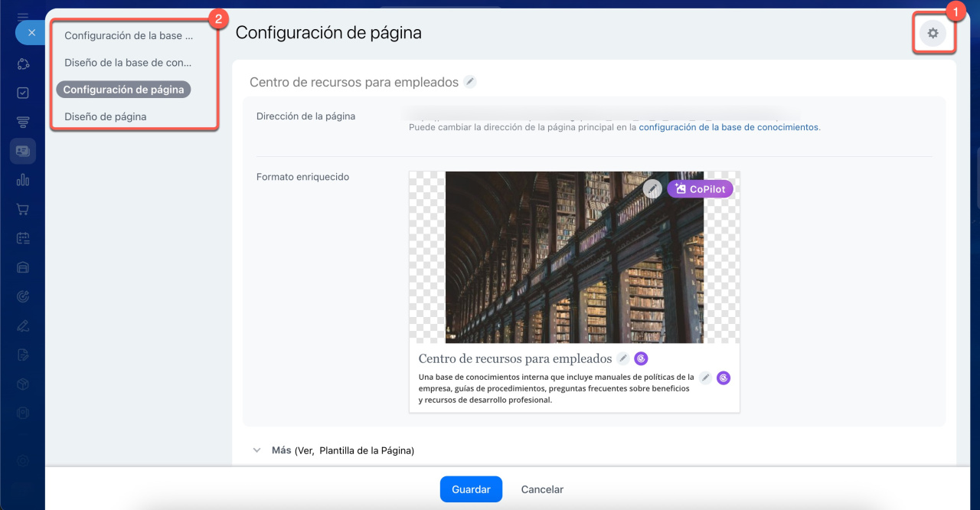980x510 pixels.
Task: Click the pencil icon beside the top page title
Action: click(x=470, y=82)
